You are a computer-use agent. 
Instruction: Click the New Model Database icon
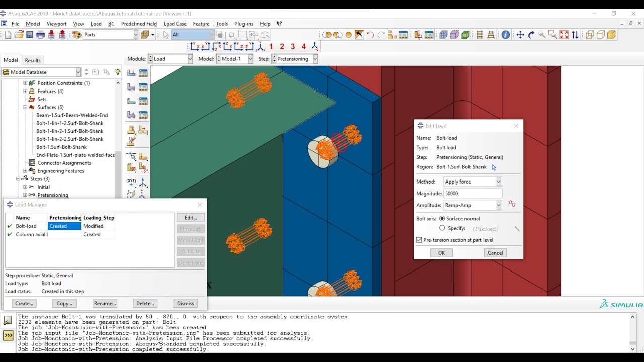[8, 35]
